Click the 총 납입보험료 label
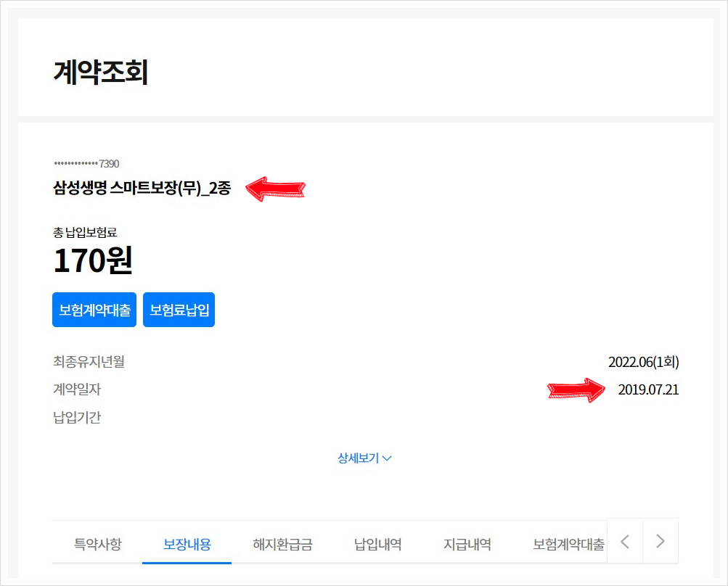 pos(85,232)
